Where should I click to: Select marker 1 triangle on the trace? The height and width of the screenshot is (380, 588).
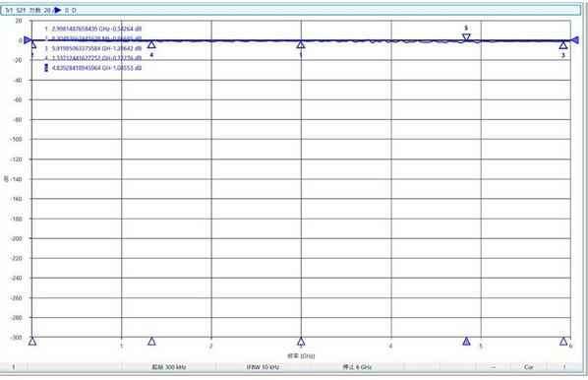click(x=301, y=45)
